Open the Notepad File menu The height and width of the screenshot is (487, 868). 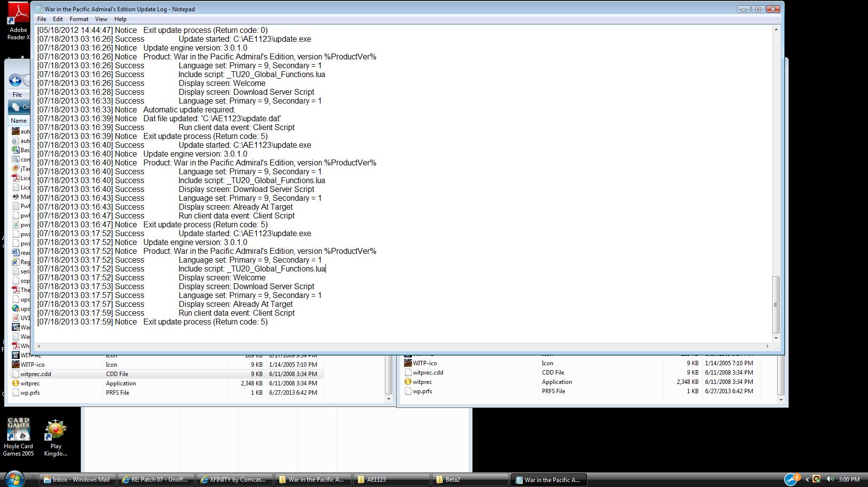pyautogui.click(x=42, y=19)
